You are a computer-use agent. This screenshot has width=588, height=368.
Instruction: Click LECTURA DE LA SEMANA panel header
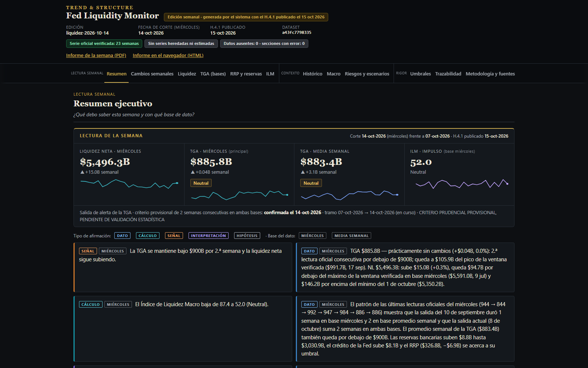pos(111,136)
